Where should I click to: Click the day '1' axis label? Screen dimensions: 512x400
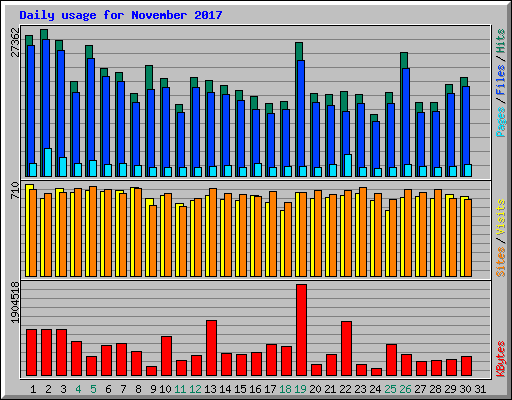click(x=33, y=389)
